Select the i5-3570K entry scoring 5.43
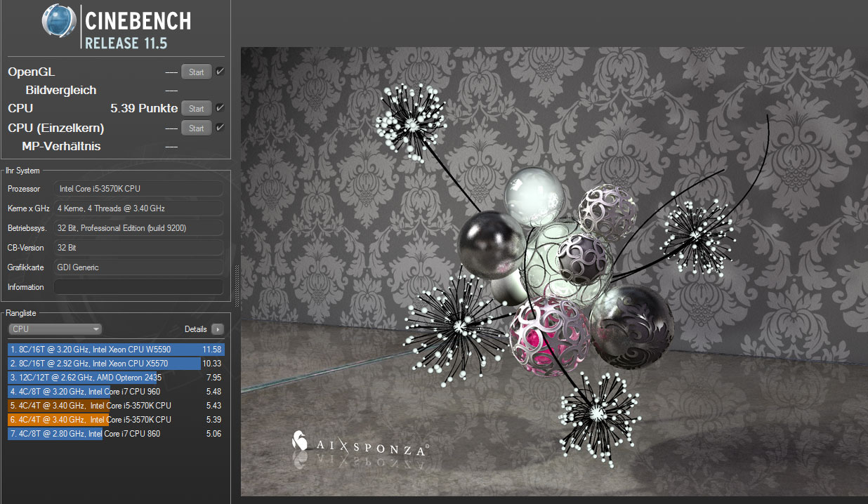868x504 pixels. click(116, 406)
